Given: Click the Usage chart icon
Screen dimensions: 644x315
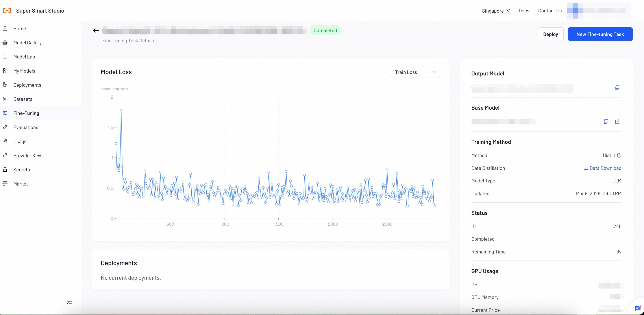Looking at the screenshot, I should (5, 141).
